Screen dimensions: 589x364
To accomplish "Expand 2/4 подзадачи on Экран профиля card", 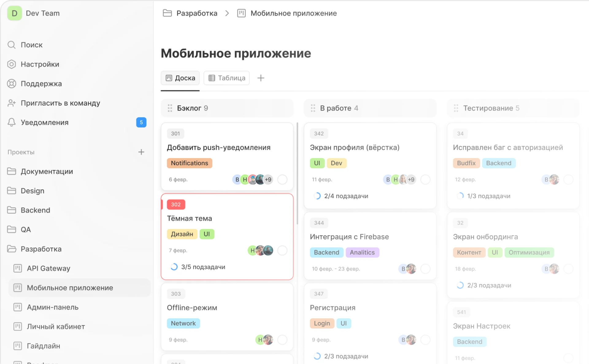I will pos(341,196).
